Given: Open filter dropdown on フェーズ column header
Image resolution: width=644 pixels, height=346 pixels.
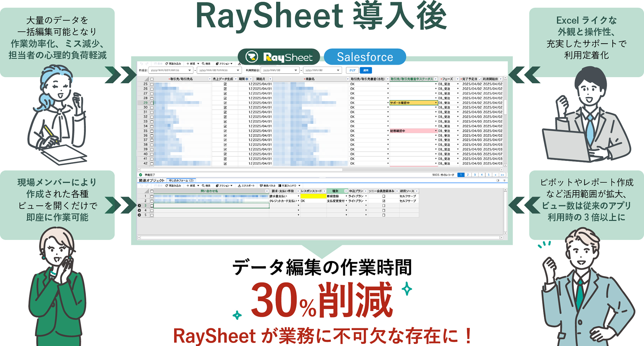Looking at the screenshot, I should pos(457,79).
